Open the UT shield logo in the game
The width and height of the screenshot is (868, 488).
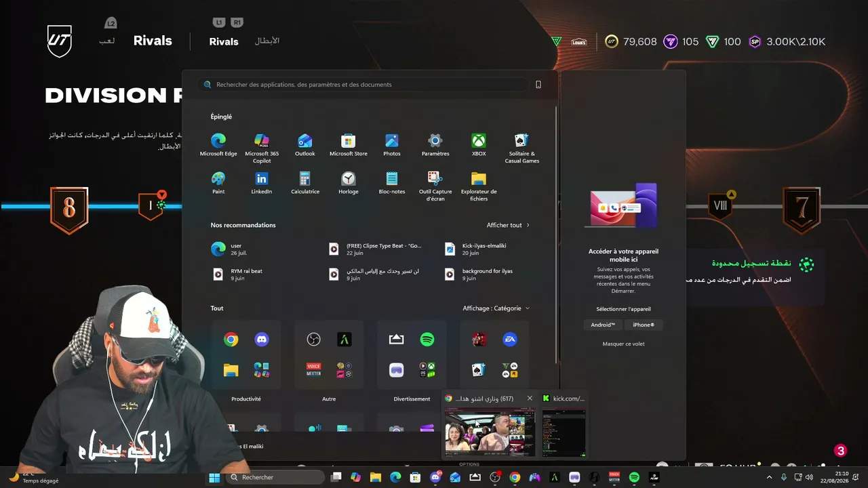[60, 41]
